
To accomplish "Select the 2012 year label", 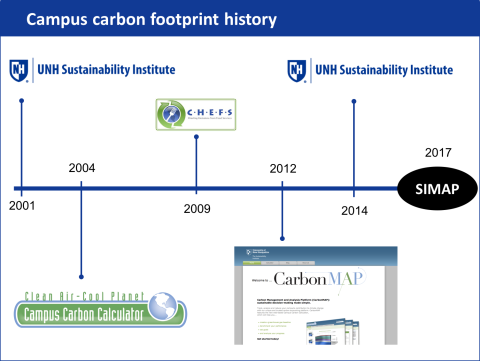I will coord(283,169).
